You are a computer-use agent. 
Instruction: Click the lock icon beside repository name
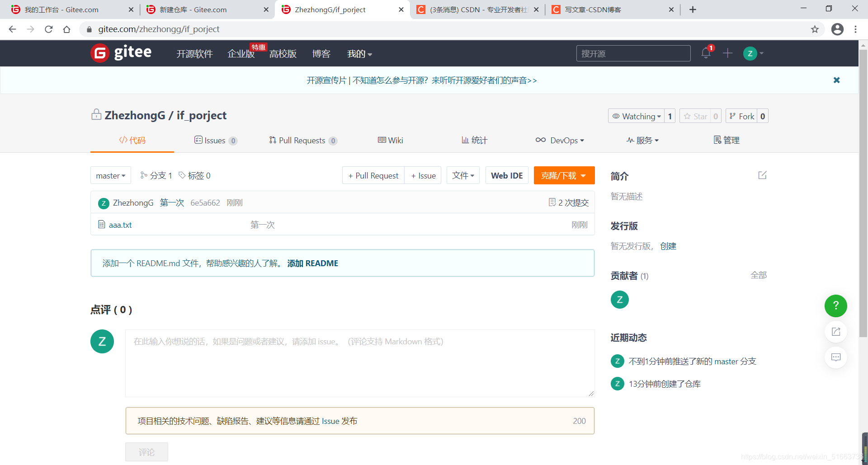pyautogui.click(x=96, y=114)
